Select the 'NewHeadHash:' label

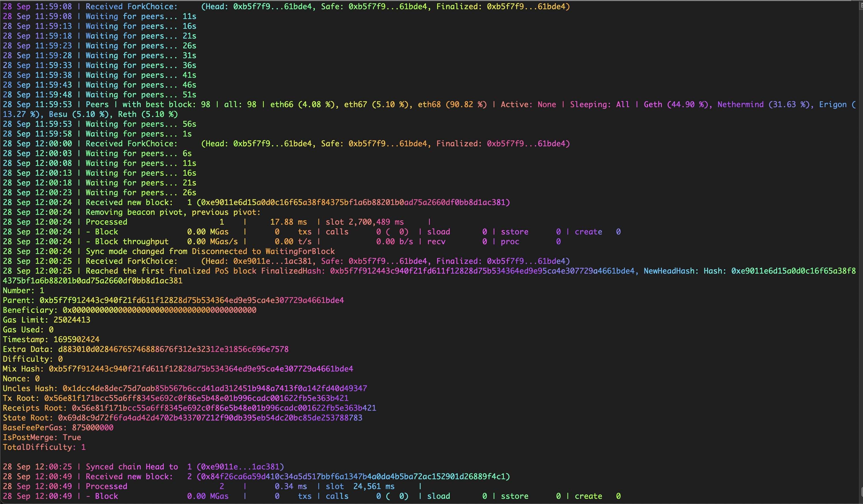(x=671, y=271)
